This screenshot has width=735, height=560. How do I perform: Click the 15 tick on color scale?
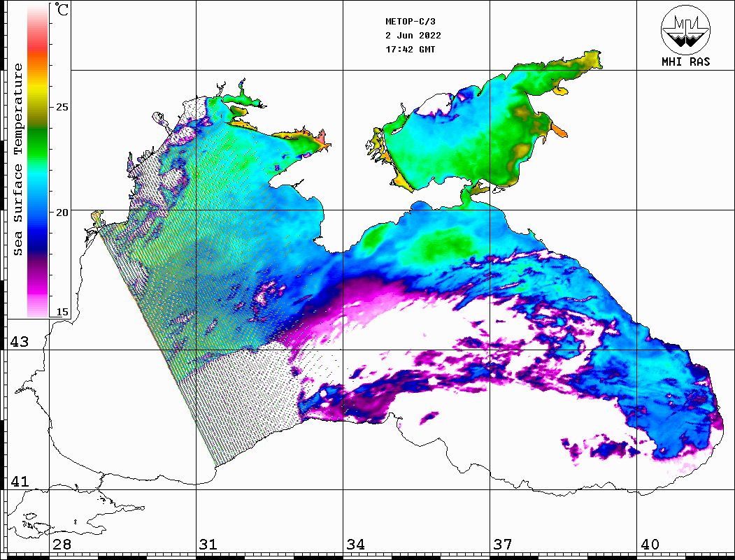point(62,312)
